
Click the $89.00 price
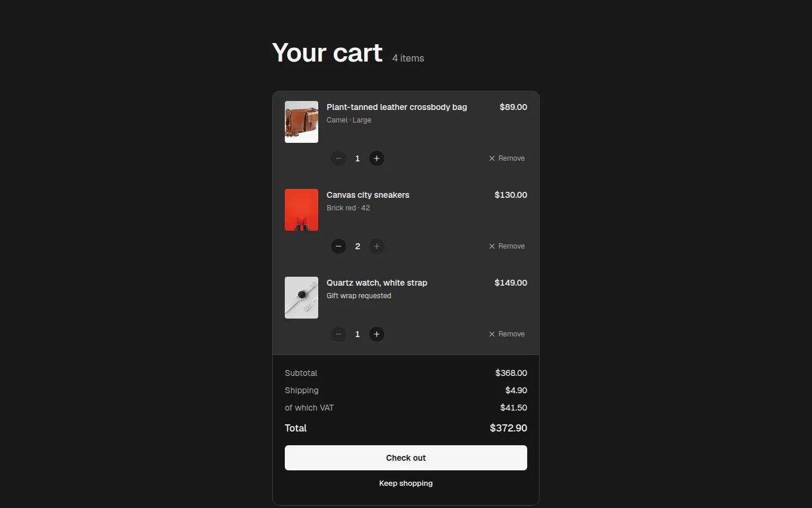click(x=513, y=107)
